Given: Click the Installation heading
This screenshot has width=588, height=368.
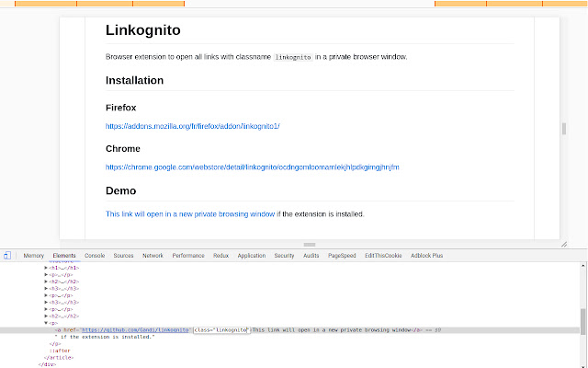Looking at the screenshot, I should coord(134,80).
